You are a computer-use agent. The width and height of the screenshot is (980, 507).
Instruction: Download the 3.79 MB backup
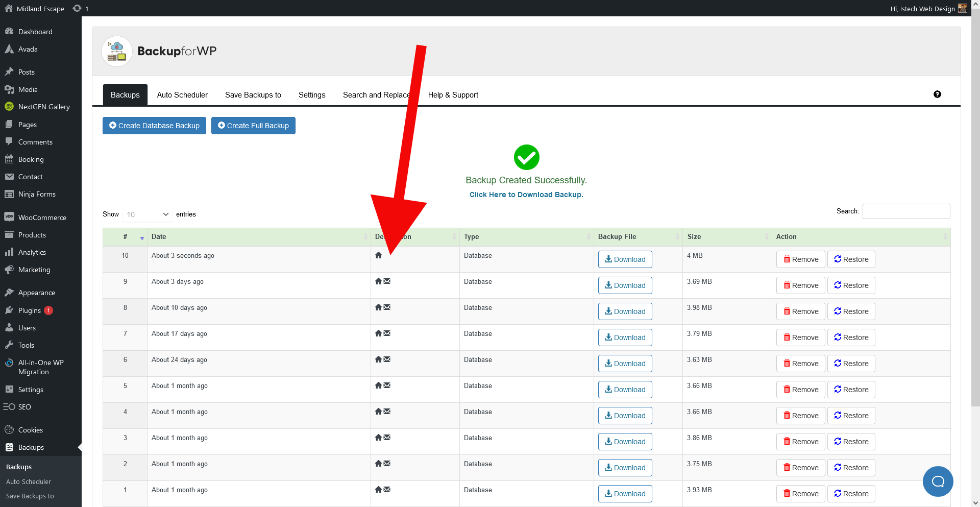tap(625, 337)
